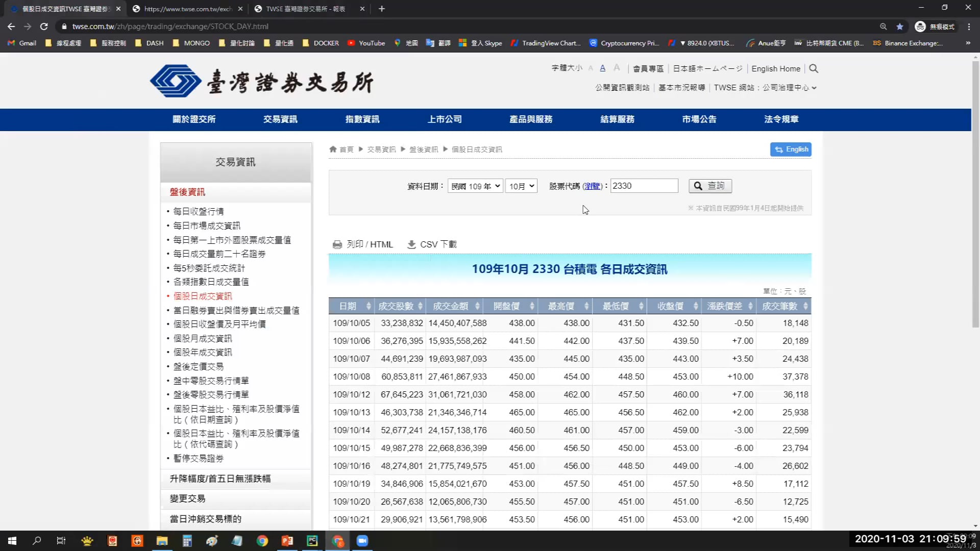Open the 民國 109 年 year dropdown
This screenshot has width=980, height=551.
point(475,186)
